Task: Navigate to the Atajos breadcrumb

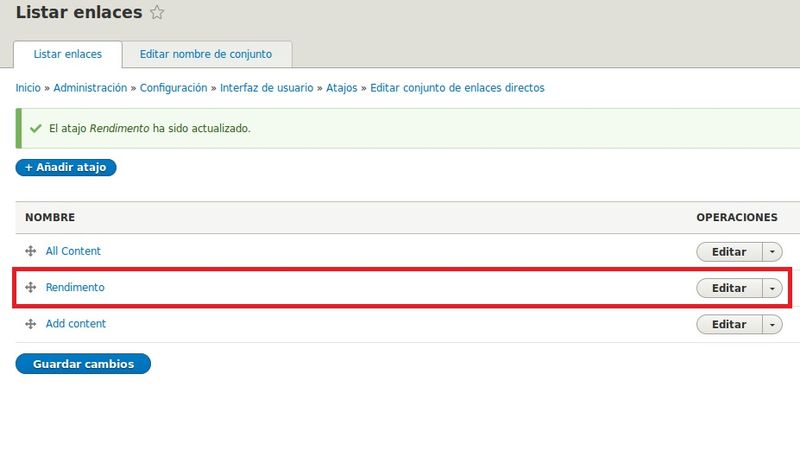Action: click(342, 88)
